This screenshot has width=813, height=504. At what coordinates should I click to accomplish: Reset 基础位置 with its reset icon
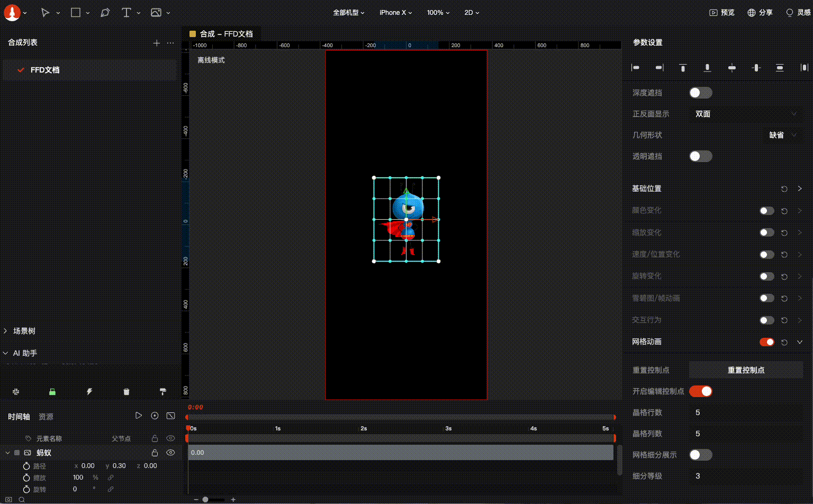[x=784, y=189]
